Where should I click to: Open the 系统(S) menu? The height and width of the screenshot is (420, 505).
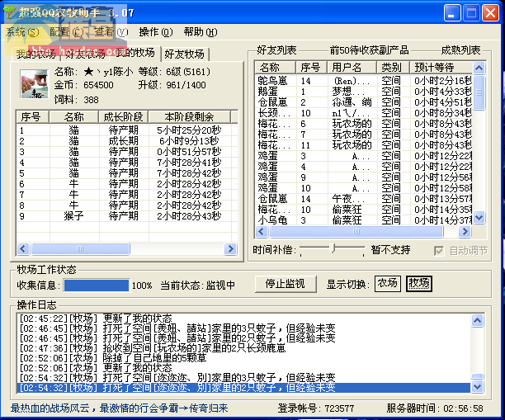tap(22, 32)
